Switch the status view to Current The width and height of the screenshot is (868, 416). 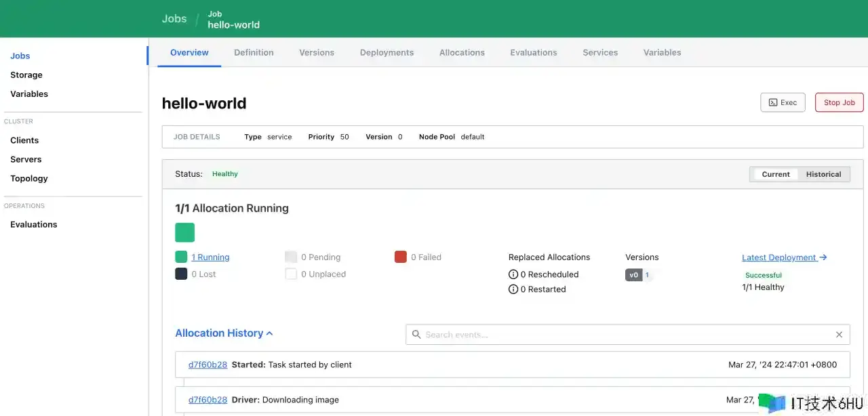[x=776, y=174]
